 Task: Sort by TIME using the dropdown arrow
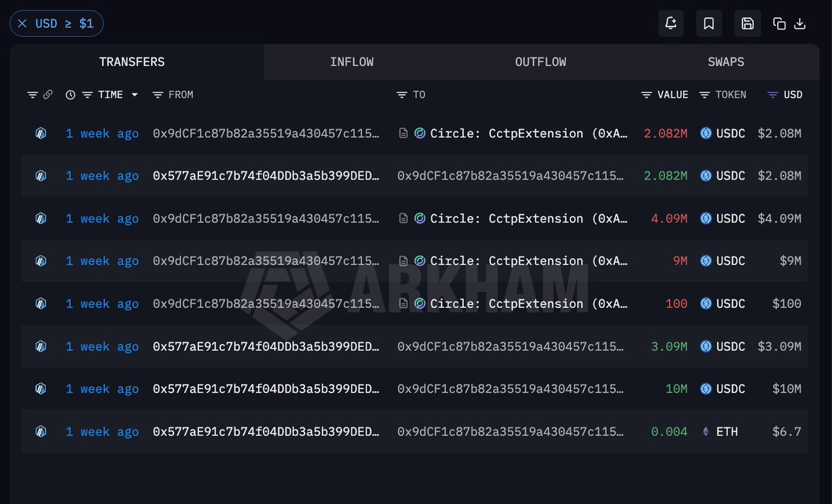tap(135, 95)
